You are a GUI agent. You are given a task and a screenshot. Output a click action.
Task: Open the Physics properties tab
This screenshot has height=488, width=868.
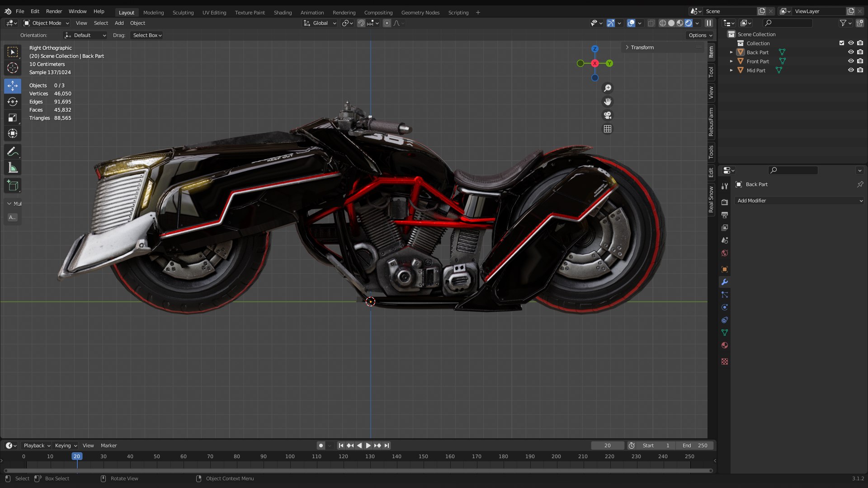point(725,307)
